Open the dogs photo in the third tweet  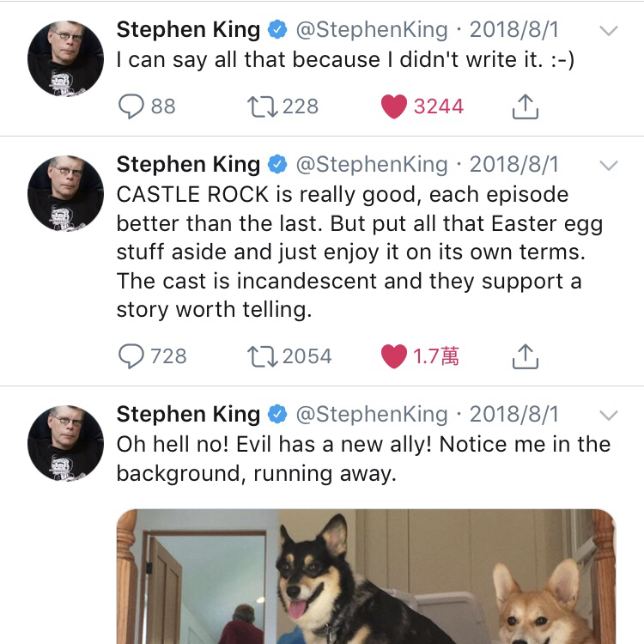[366, 575]
